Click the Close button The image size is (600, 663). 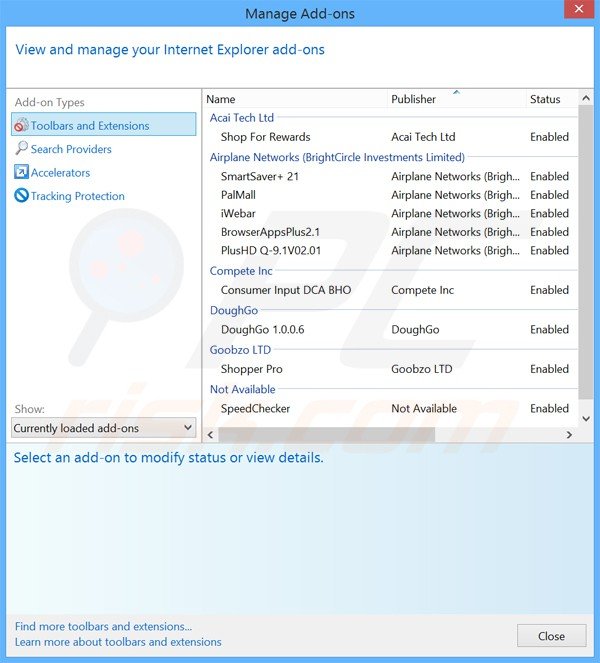click(551, 636)
